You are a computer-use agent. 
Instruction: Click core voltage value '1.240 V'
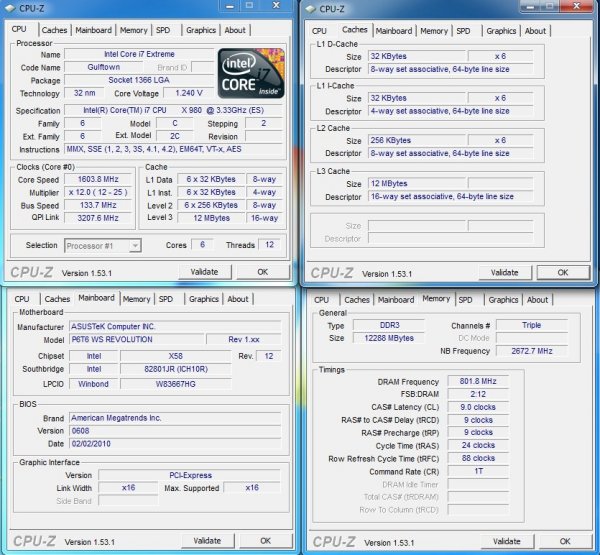pos(189,93)
